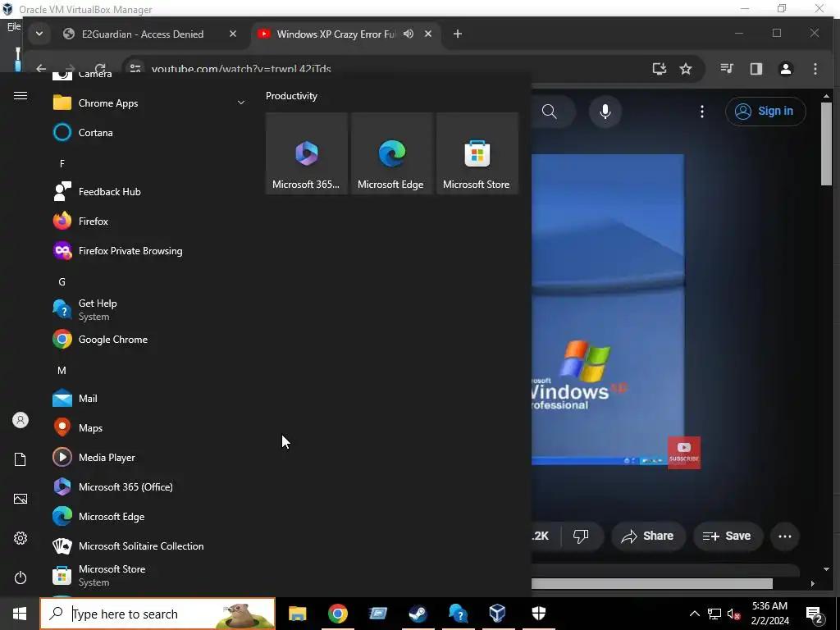Toggle Chrome side panel
The height and width of the screenshot is (630, 840).
click(756, 69)
